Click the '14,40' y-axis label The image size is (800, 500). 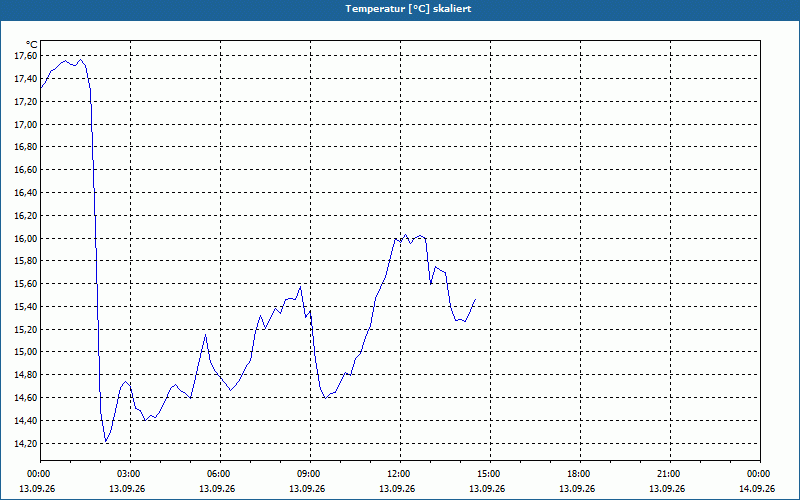coord(26,421)
